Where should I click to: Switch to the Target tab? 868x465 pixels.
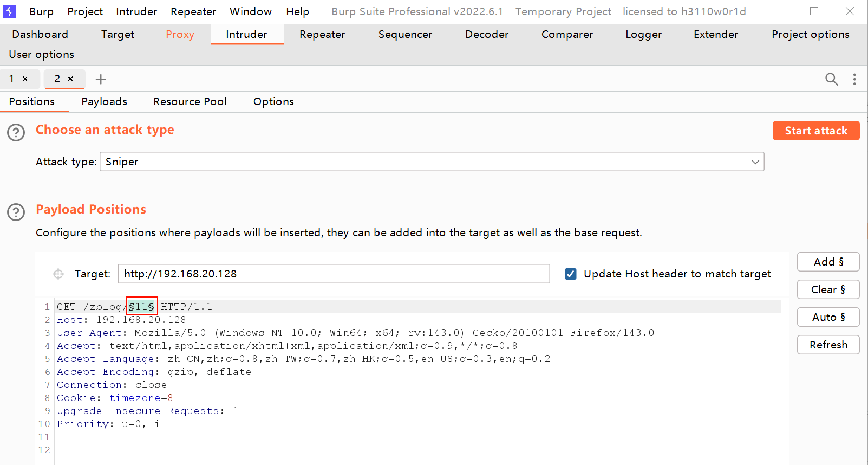pyautogui.click(x=118, y=34)
